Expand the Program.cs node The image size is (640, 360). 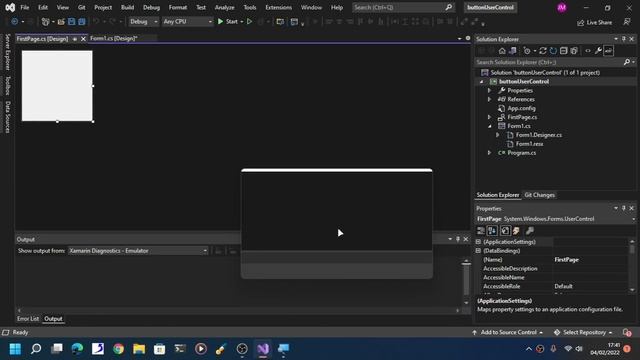[489, 153]
